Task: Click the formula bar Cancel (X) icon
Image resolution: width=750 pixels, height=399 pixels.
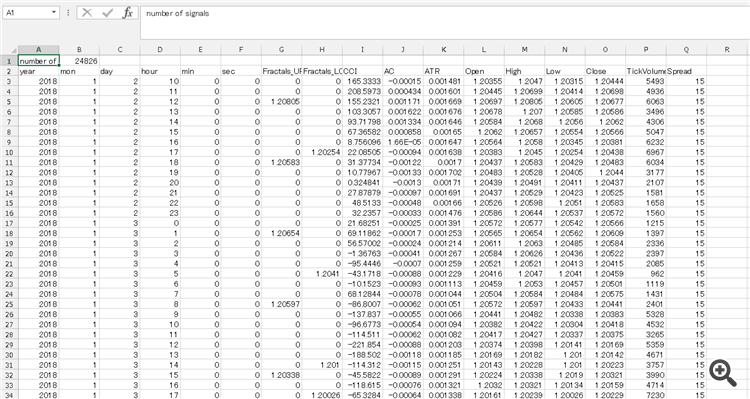Action: pos(87,13)
